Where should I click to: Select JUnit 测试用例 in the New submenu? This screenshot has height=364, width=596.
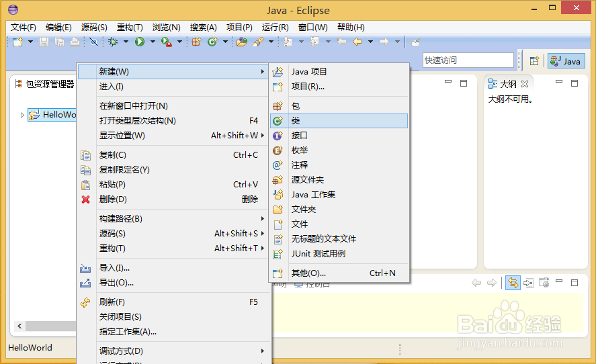[x=339, y=253]
